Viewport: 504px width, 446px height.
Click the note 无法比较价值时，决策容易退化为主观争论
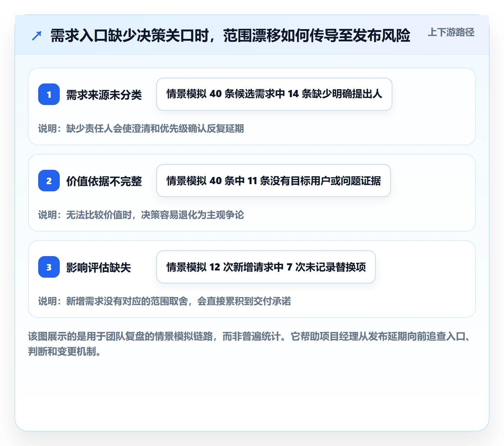tap(141, 215)
